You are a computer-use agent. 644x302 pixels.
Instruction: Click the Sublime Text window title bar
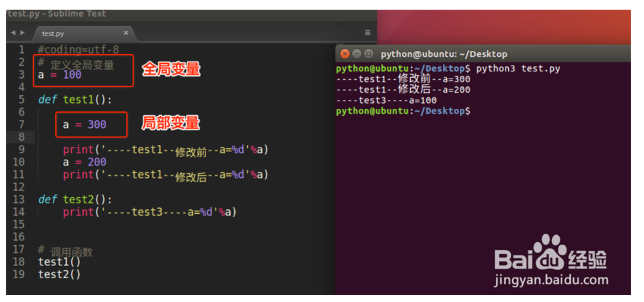point(191,14)
